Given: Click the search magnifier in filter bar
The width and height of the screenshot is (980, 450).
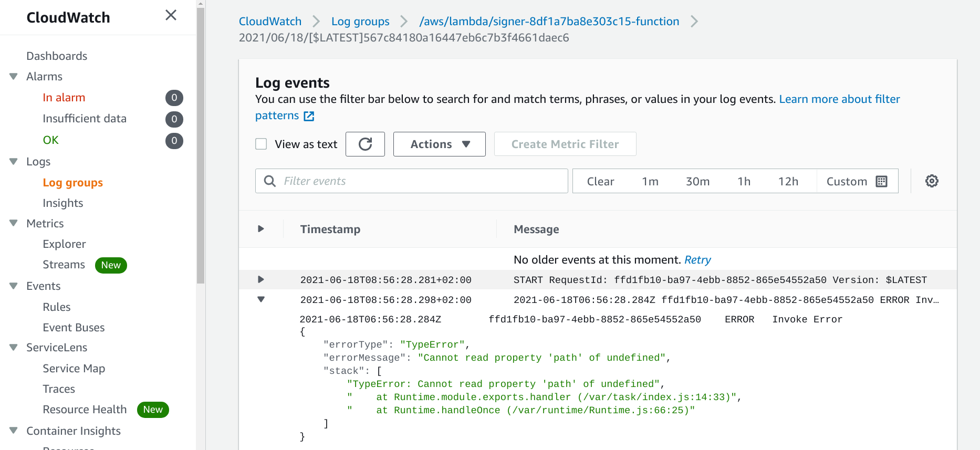Looking at the screenshot, I should click(270, 181).
